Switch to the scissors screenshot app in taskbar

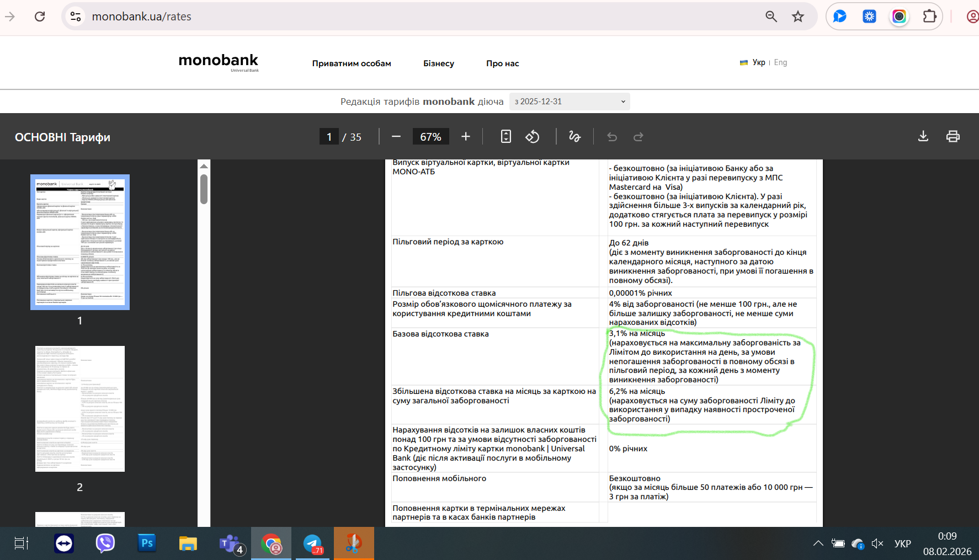354,543
